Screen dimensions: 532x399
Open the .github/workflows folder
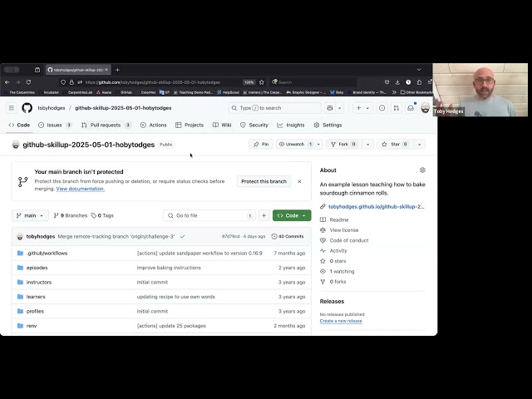(x=47, y=253)
